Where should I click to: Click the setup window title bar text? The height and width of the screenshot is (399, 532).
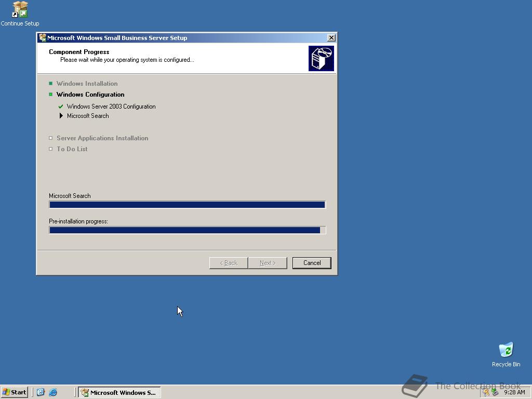(x=117, y=37)
